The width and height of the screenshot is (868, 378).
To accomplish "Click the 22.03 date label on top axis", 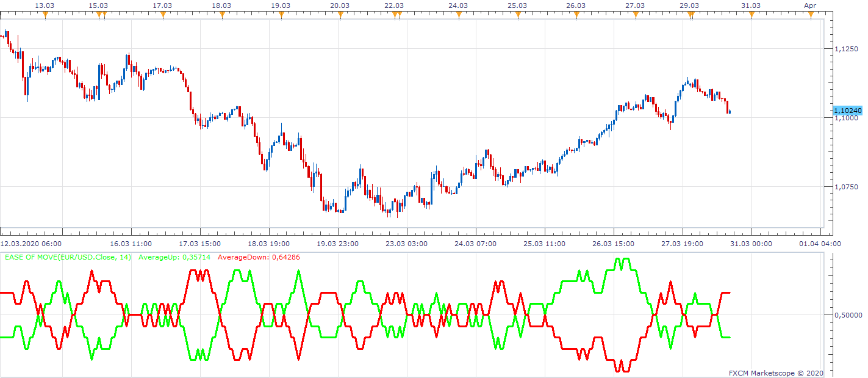I will coord(394,5).
